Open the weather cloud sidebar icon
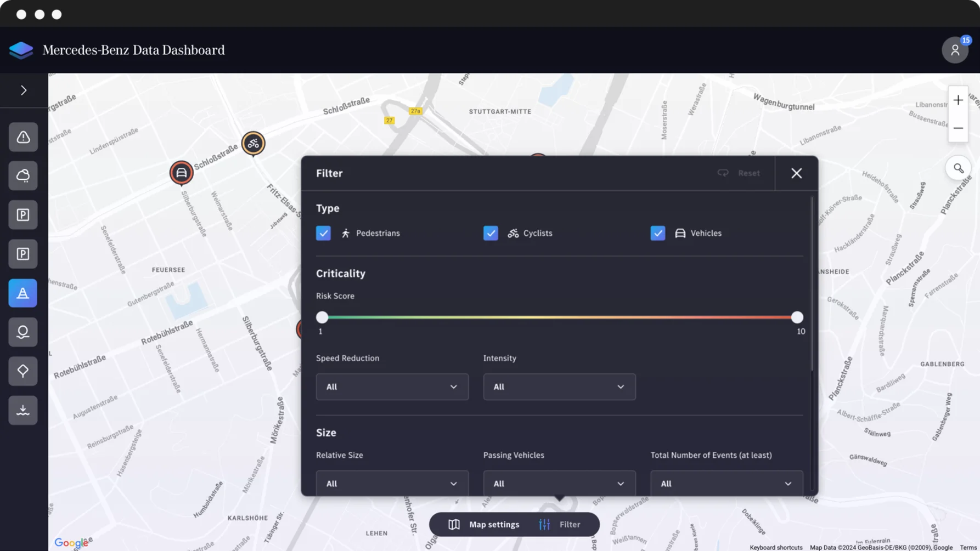980x551 pixels. click(x=23, y=176)
